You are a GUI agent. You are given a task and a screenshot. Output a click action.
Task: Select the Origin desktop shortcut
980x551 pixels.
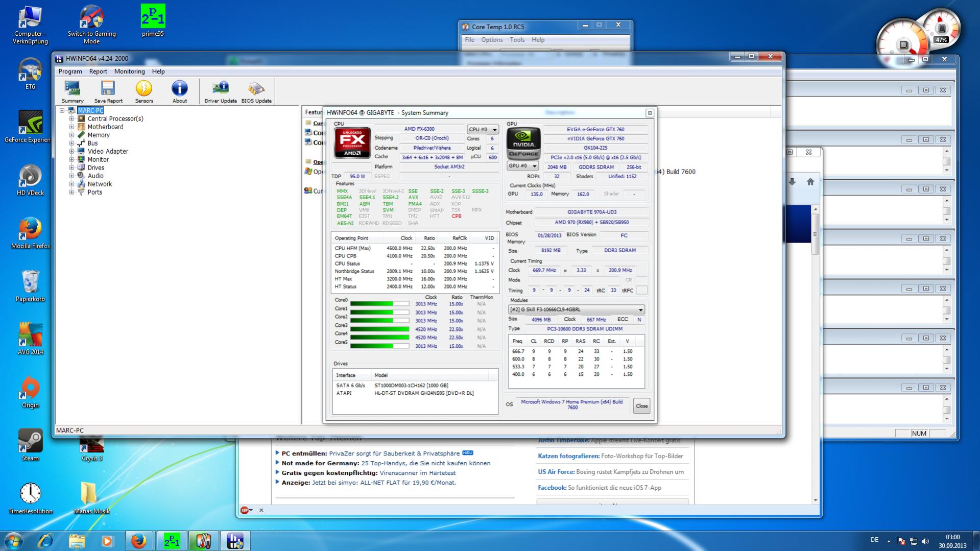click(x=30, y=392)
